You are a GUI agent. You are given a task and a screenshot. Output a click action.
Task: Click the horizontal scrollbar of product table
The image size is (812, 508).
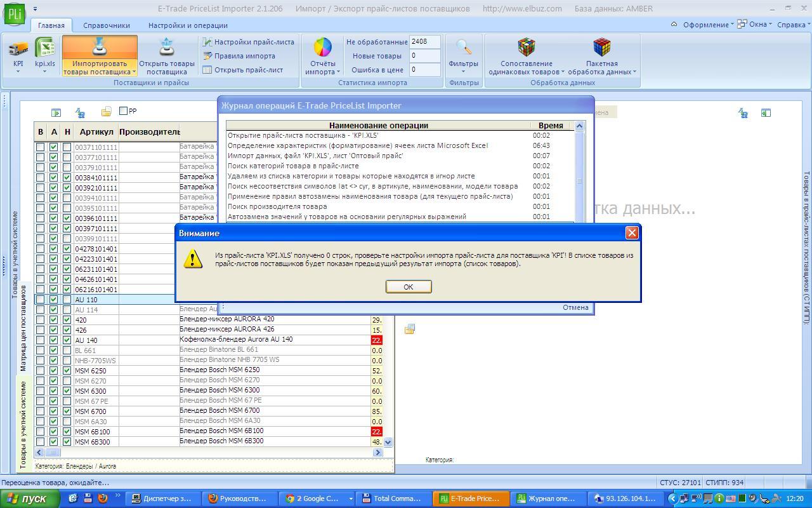209,452
